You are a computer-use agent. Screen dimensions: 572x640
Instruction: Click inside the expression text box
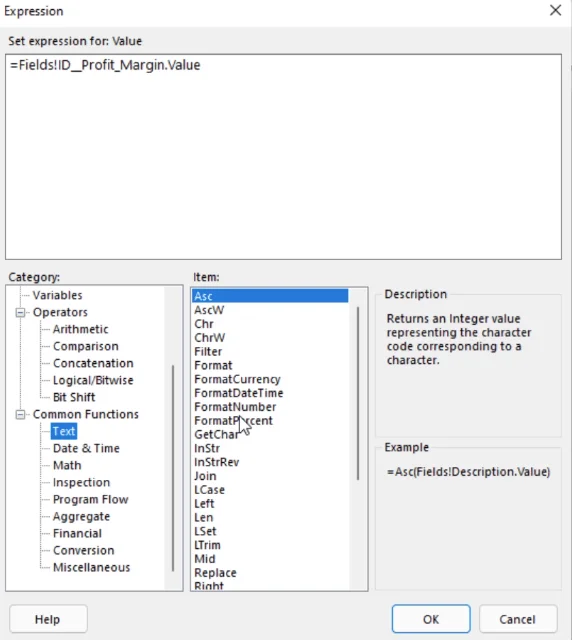tap(283, 157)
